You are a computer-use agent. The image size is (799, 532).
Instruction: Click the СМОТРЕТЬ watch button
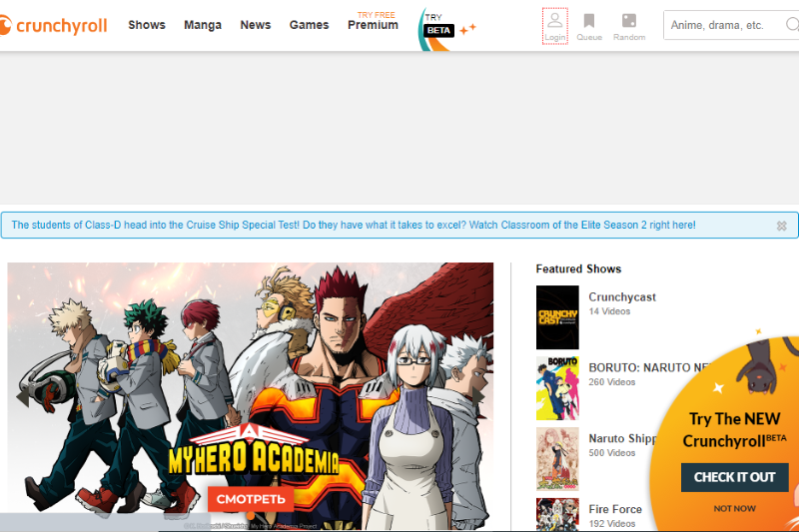tap(251, 499)
